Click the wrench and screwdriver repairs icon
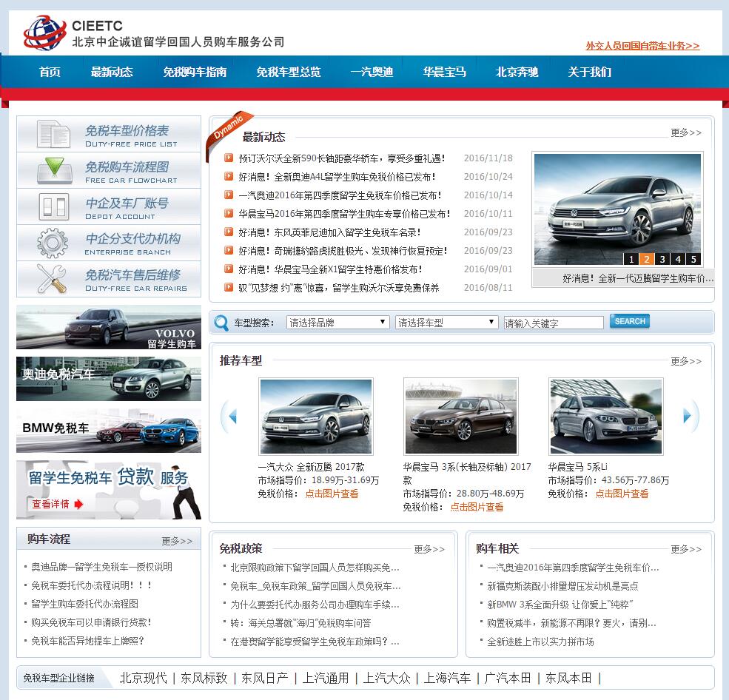 tap(52, 278)
